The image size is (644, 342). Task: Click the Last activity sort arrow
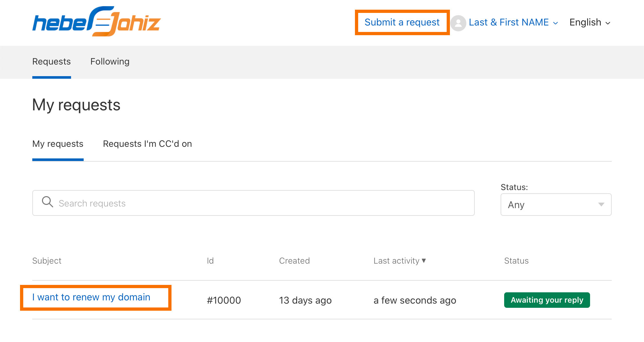click(424, 260)
